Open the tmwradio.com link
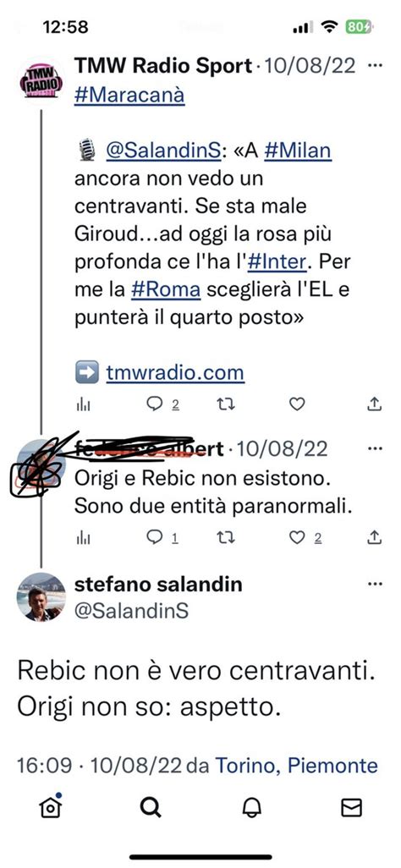Image resolution: width=401 pixels, height=868 pixels. coord(175,372)
